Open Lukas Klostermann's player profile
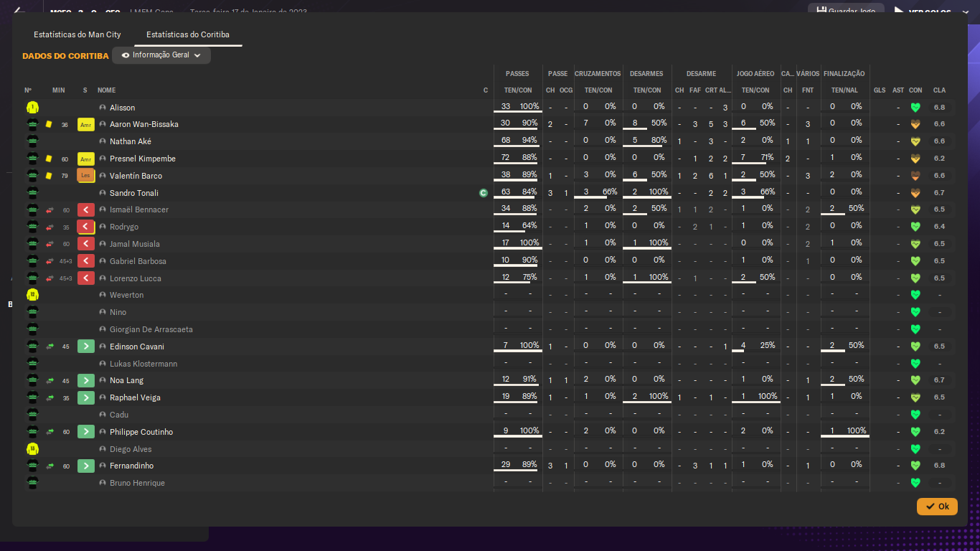The height and width of the screenshot is (551, 980). 143,364
